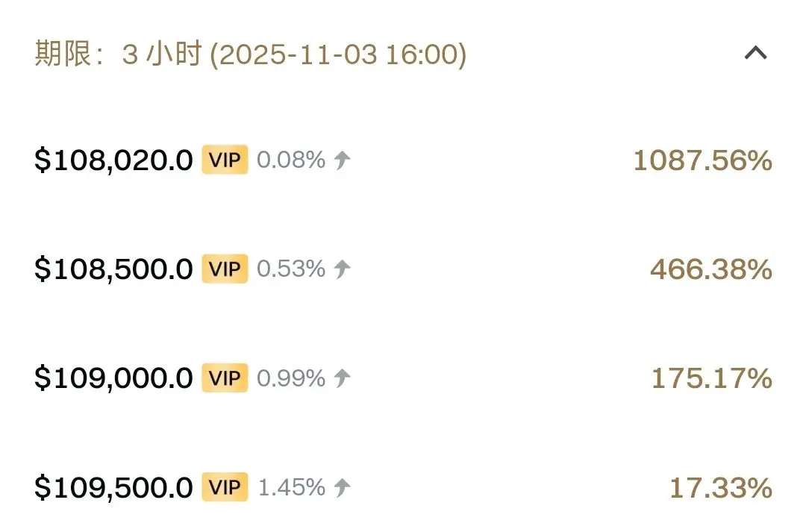Choose the 1087.56% yield rate
The height and width of the screenshot is (532, 806).
coord(703,160)
